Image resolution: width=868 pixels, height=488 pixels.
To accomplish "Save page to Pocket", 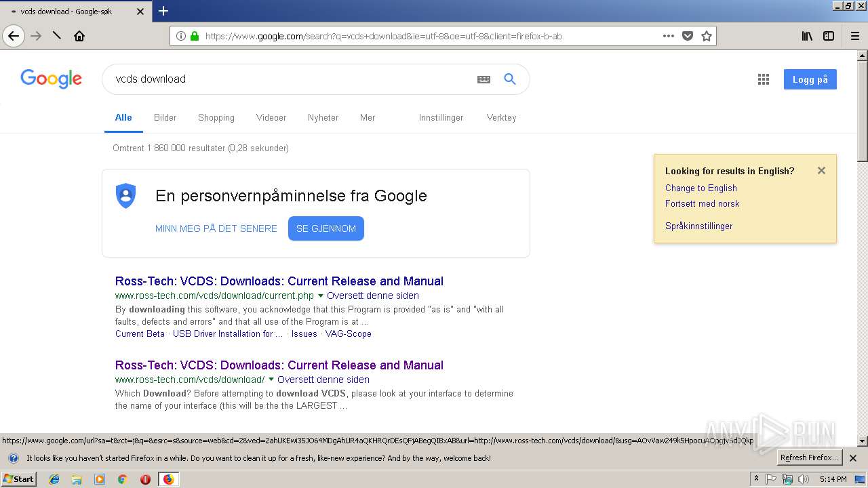I will pos(688,36).
